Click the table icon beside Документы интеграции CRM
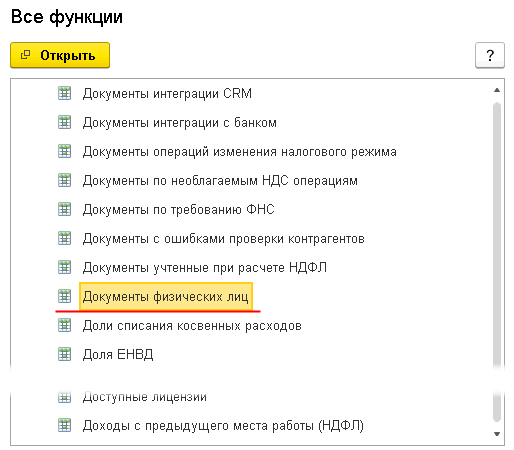This screenshot has height=450, width=514. 64,93
